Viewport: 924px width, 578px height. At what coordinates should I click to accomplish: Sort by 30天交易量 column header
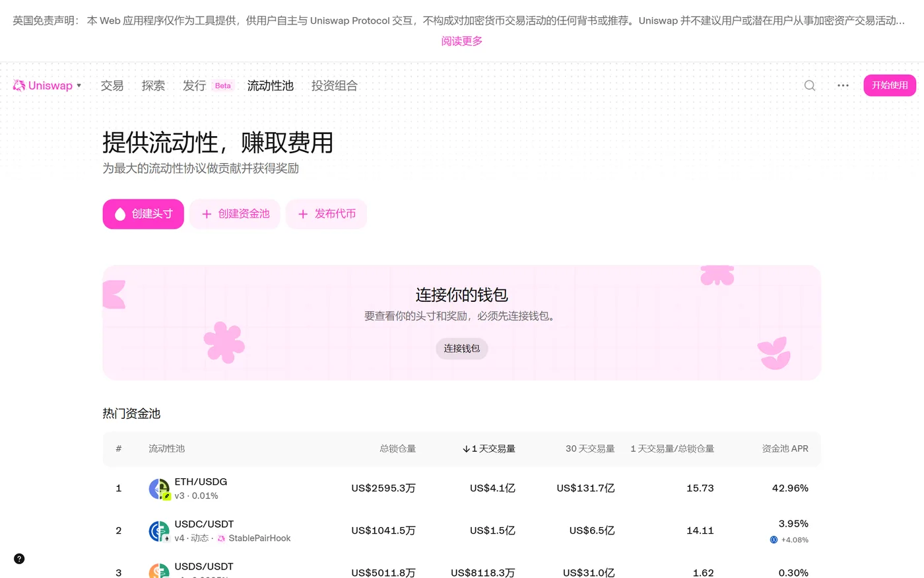(x=590, y=449)
